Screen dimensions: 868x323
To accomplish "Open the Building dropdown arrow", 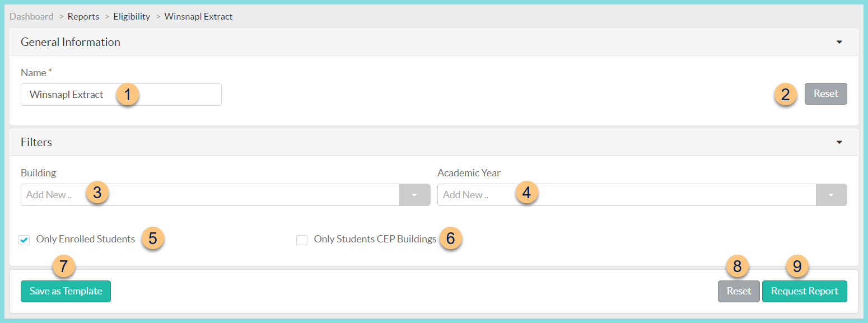I will click(x=414, y=194).
